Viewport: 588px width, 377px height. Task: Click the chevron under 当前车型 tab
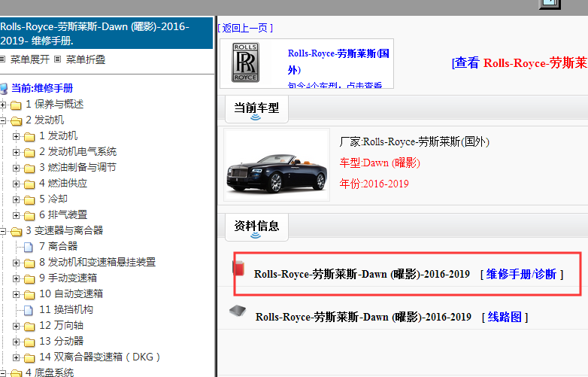[x=256, y=117]
